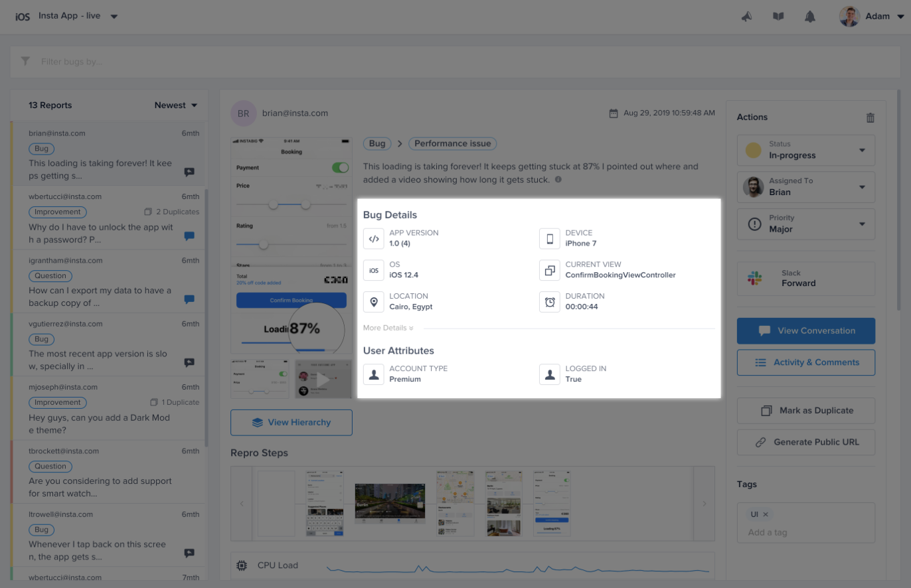Click the Location pin icon
Viewport: 911px width, 588px height.
click(x=374, y=302)
